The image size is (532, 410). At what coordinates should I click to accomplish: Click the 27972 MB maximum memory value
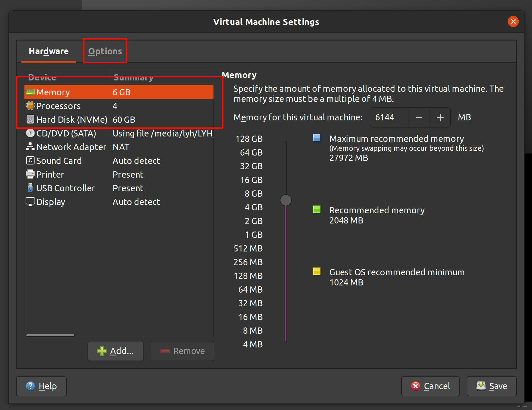(349, 158)
